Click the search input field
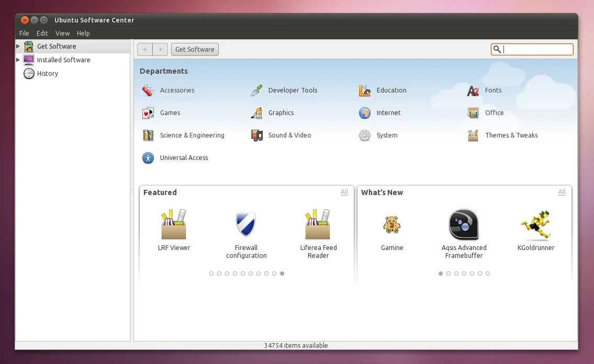 tap(532, 49)
